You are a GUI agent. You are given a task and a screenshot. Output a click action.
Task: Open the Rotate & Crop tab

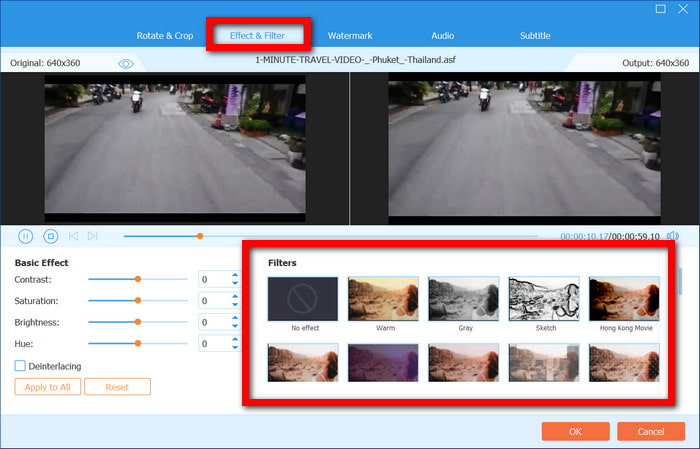(165, 36)
